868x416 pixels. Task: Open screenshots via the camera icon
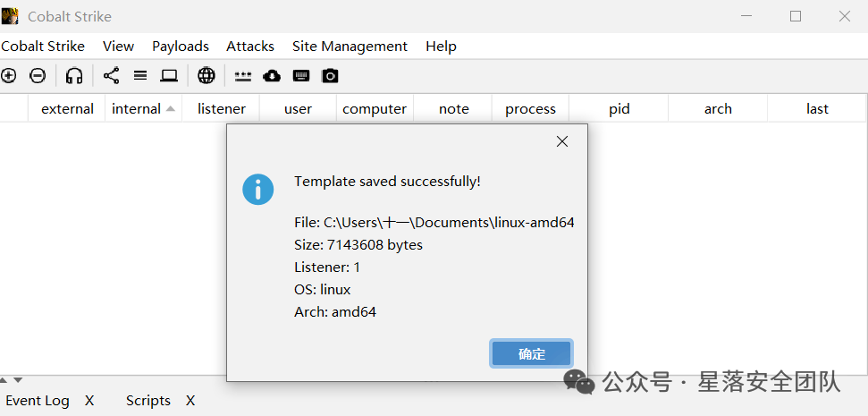point(330,75)
